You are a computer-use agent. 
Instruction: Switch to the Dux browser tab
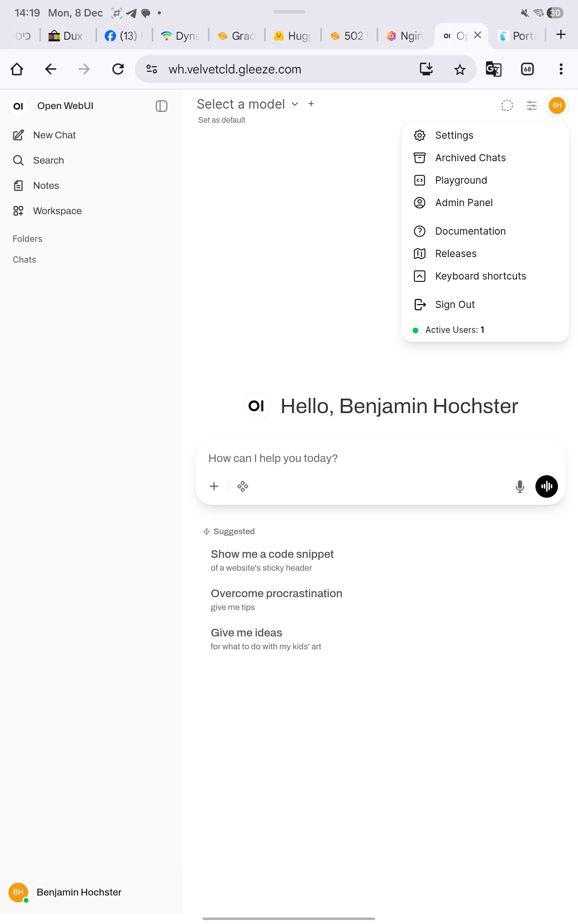pyautogui.click(x=68, y=36)
